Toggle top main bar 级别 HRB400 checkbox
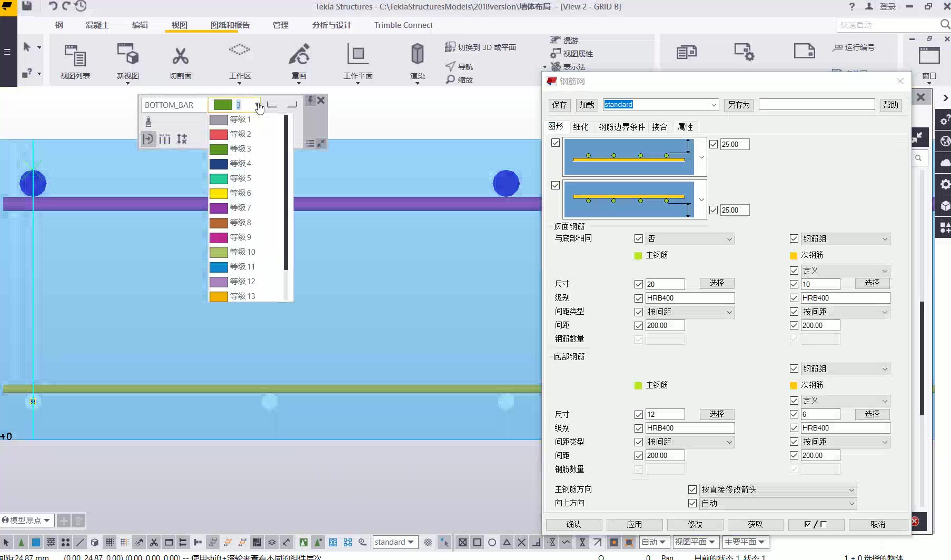951x560 pixels. point(639,298)
